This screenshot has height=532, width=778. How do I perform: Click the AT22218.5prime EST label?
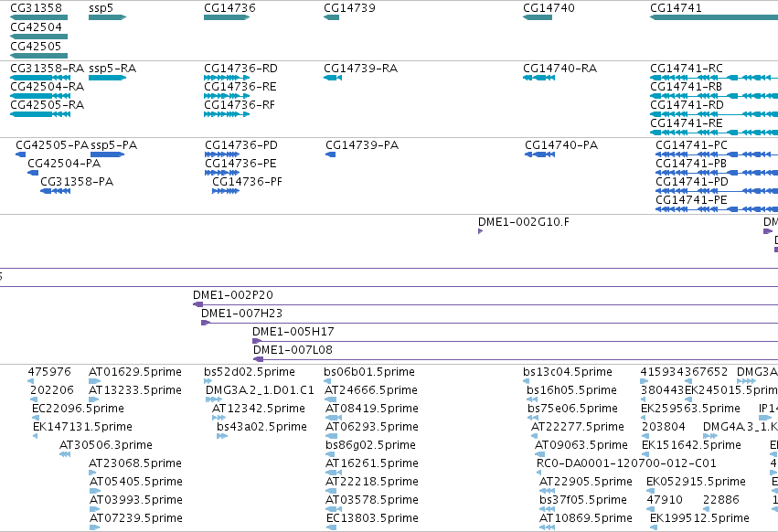[x=372, y=483]
